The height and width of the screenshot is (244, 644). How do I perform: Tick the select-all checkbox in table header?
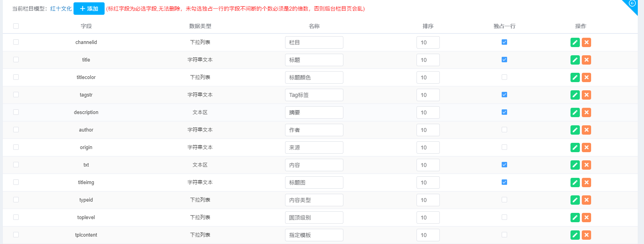[x=16, y=26]
